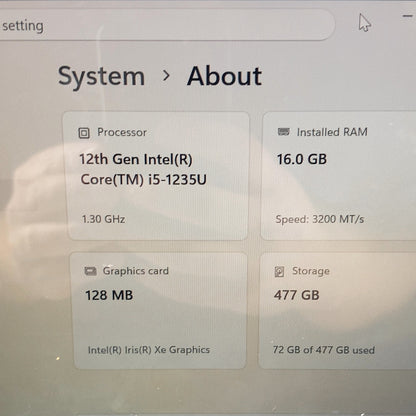Click Intel(R) Iris(R) Xe Graphics label
The height and width of the screenshot is (416, 416).
149,350
